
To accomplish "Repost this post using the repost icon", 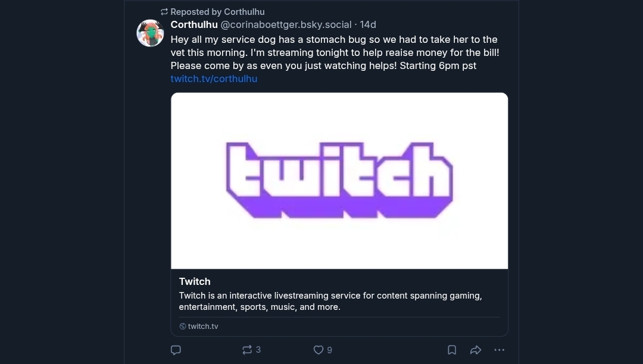I will 247,350.
